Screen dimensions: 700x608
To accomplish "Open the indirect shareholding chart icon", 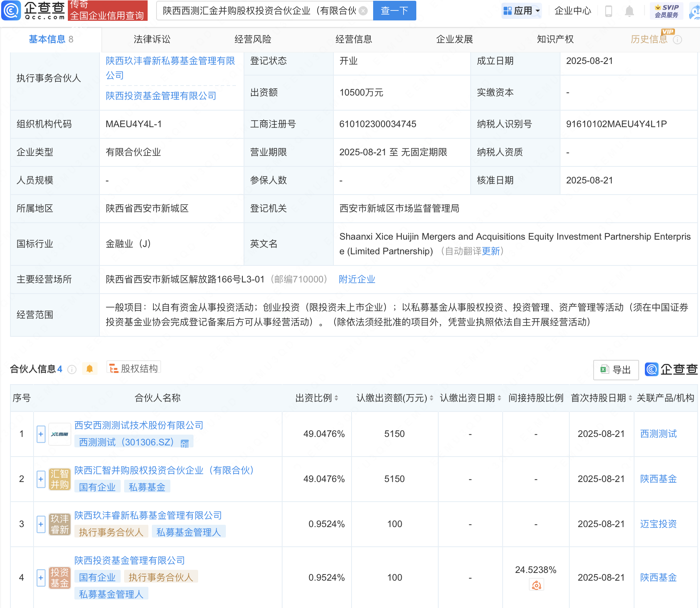I will tap(536, 585).
